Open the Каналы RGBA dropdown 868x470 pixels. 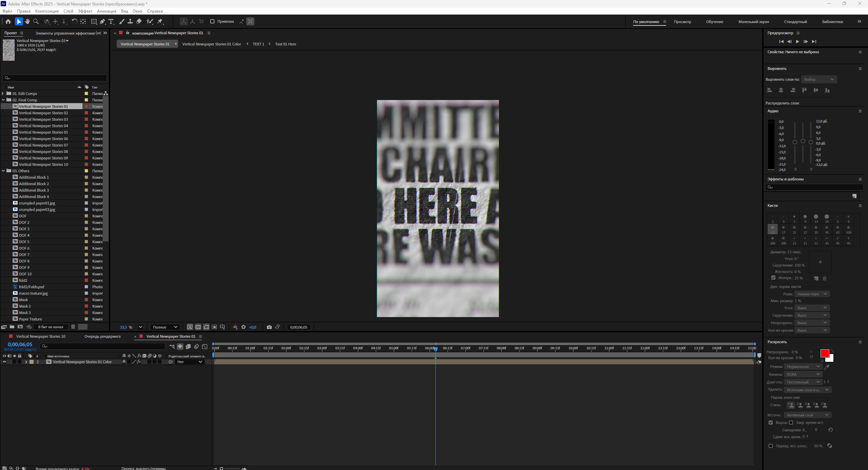pos(803,374)
